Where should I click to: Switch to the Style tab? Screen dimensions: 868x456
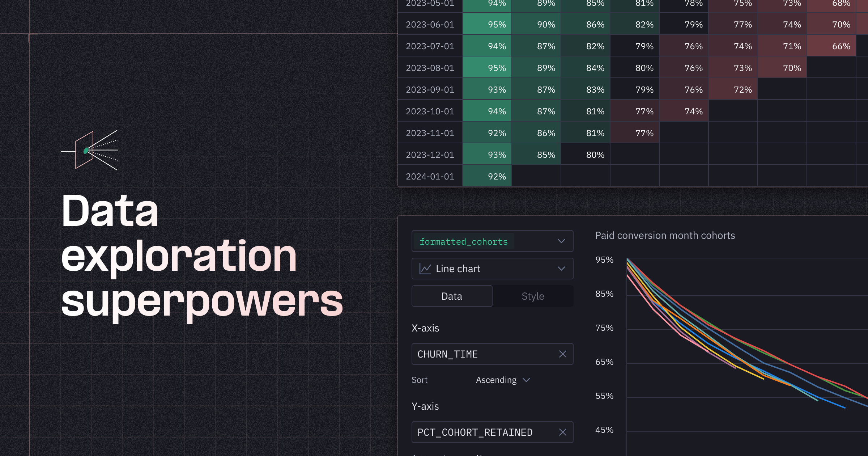point(533,296)
